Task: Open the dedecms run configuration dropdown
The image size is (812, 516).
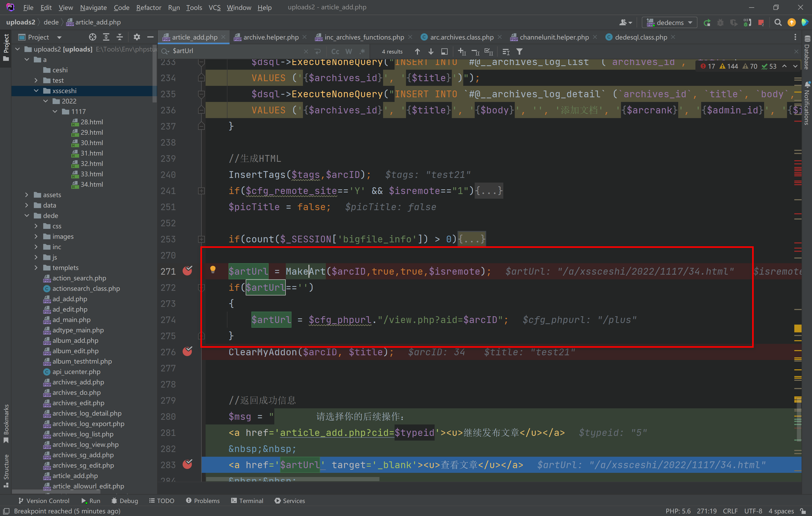Action: click(669, 23)
